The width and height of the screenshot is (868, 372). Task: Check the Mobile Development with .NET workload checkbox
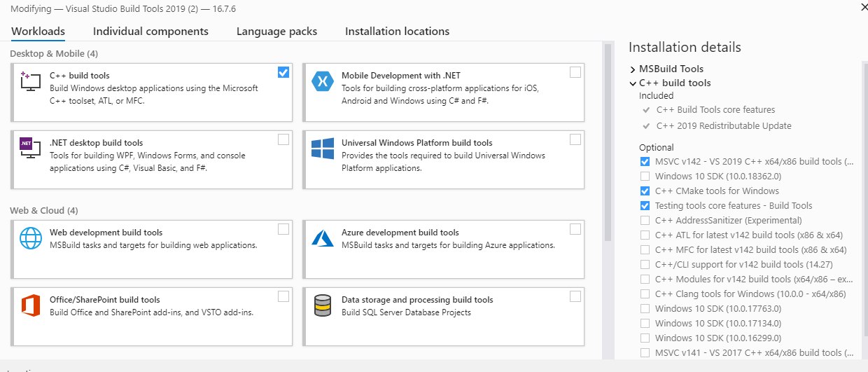pos(575,72)
